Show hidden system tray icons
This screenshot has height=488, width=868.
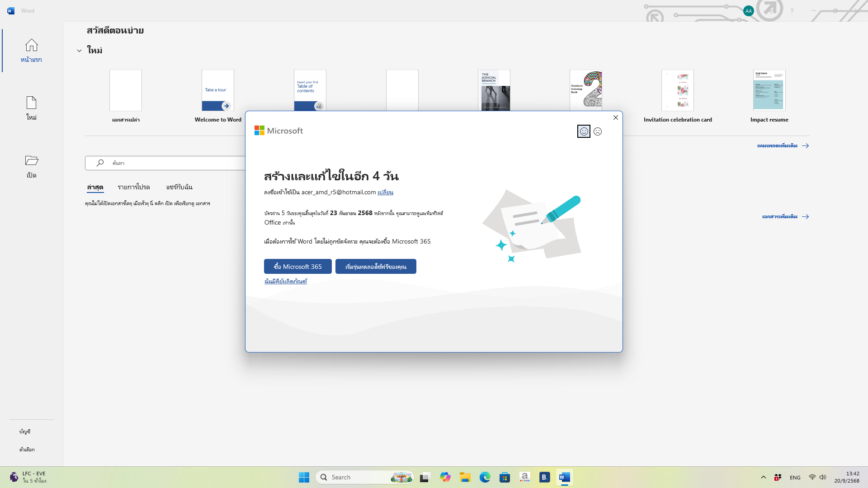pos(764,477)
